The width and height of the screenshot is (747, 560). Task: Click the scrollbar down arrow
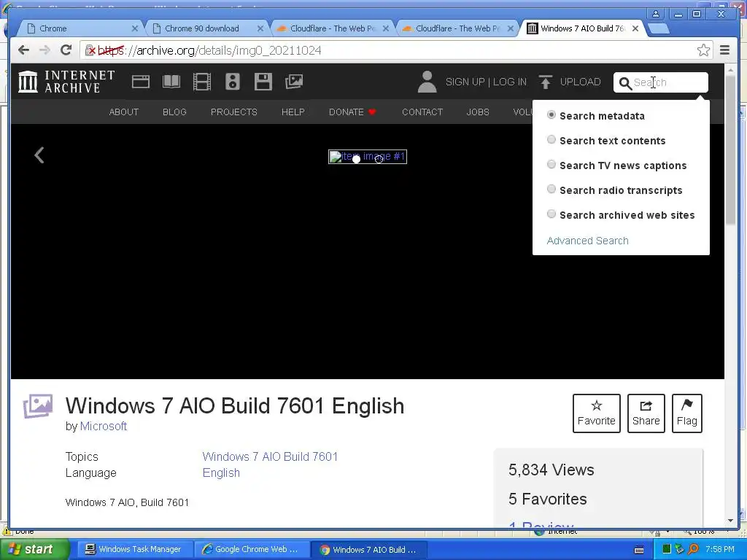731,521
